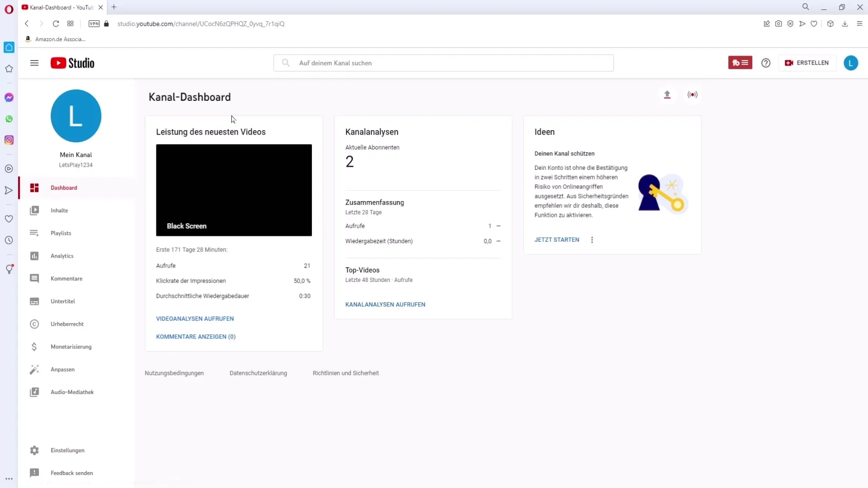Viewport: 868px width, 488px height.
Task: Click the Monetarisierung icon
Action: 34,347
